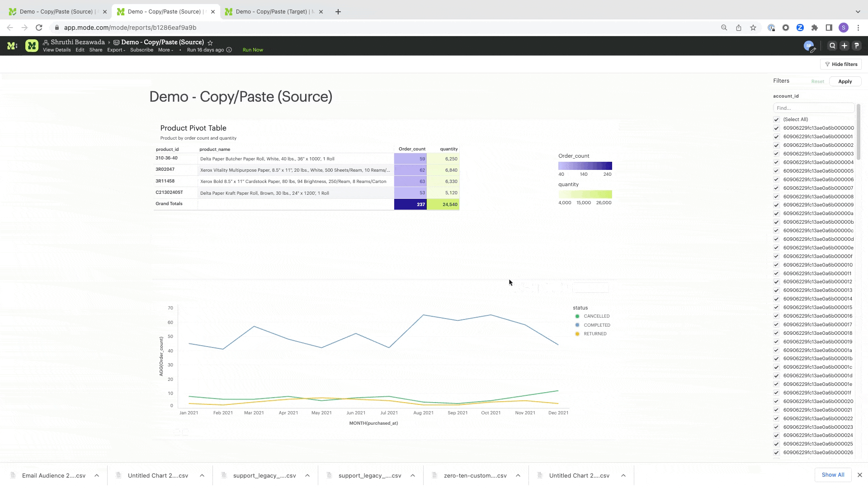This screenshot has height=488, width=868.
Task: Uncheck account 60906229fc13ae0a6b000010
Action: (x=777, y=265)
